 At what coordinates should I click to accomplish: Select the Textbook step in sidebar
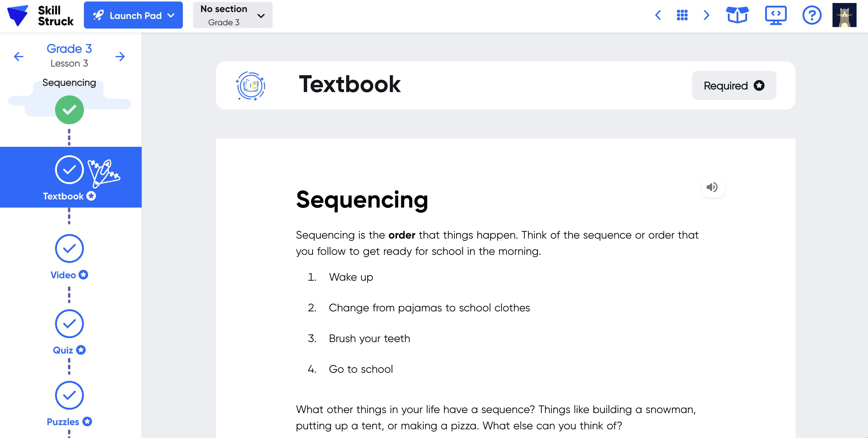click(71, 177)
